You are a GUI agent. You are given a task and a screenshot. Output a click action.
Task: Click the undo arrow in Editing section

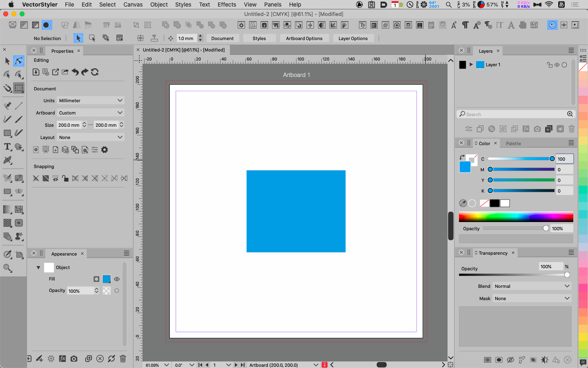[x=75, y=72]
